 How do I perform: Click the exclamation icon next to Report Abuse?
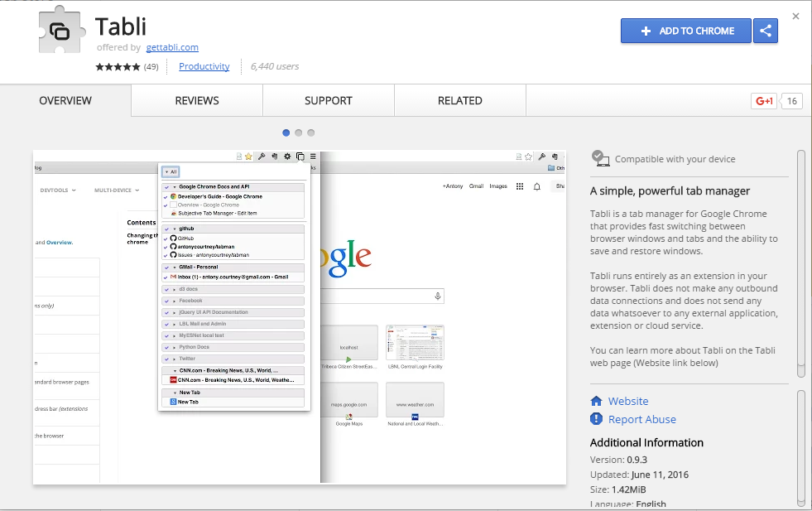596,419
